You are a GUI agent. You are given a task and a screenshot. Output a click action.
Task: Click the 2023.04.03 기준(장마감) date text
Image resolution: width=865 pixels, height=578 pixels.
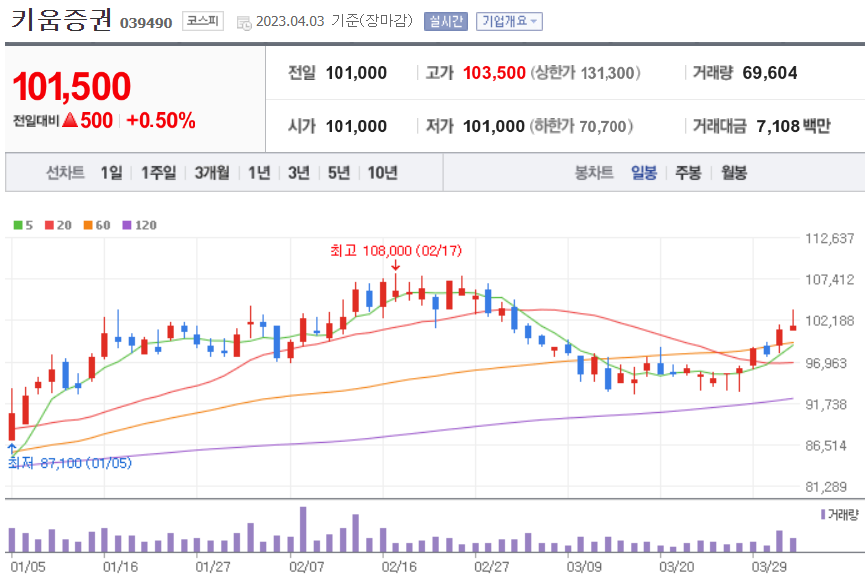coord(334,21)
